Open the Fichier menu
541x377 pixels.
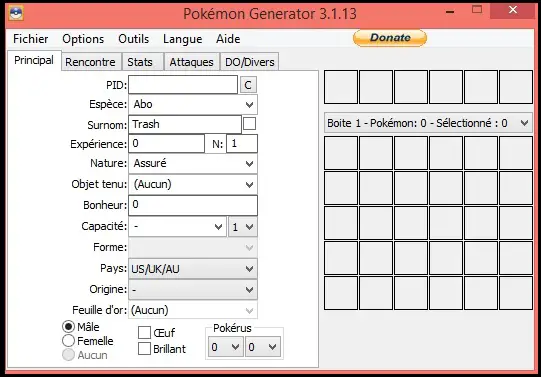pos(31,39)
